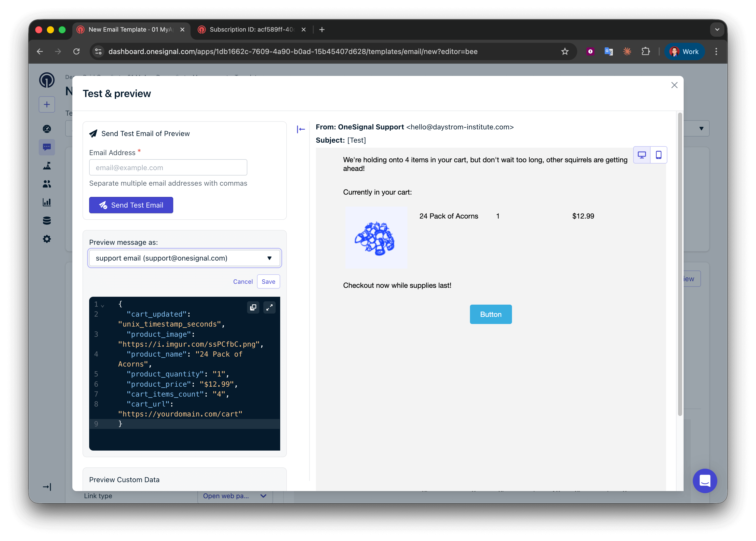Image resolution: width=756 pixels, height=541 pixels.
Task: Save the custom preview JSON data
Action: [268, 282]
